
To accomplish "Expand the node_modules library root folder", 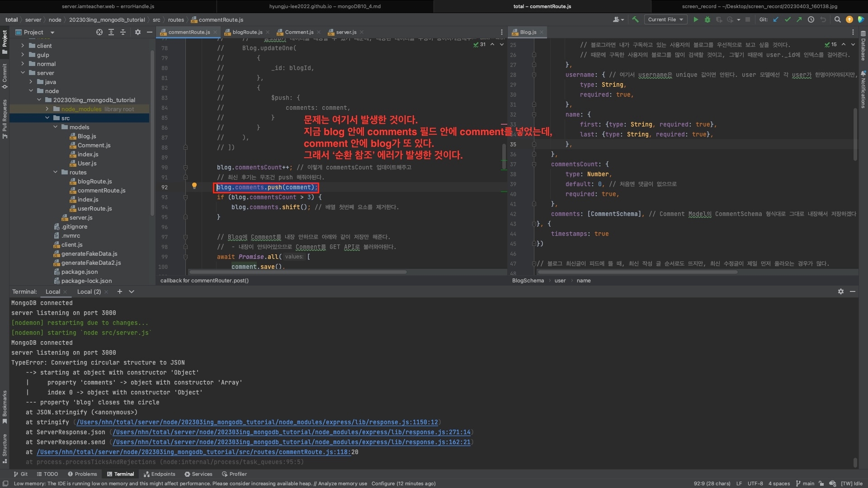I will click(47, 109).
